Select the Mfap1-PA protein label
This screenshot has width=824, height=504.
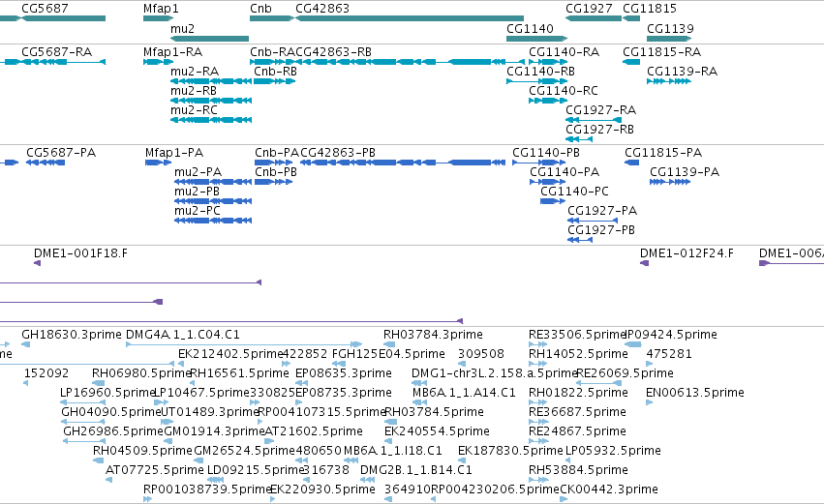point(174,153)
